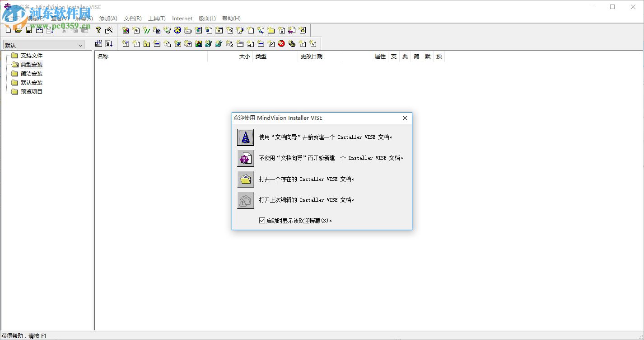Open the 工具(T) menu
Viewport: 644px width, 340px height.
click(x=157, y=19)
